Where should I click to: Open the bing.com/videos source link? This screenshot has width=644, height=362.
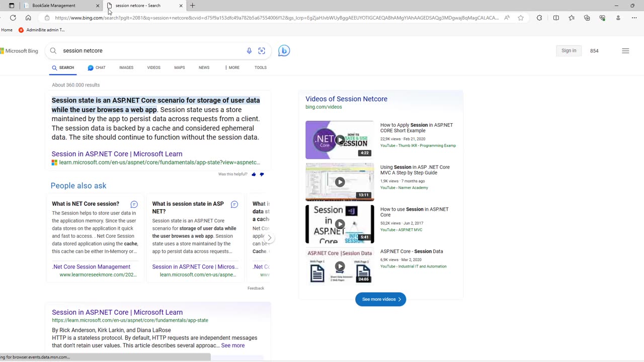pyautogui.click(x=324, y=107)
